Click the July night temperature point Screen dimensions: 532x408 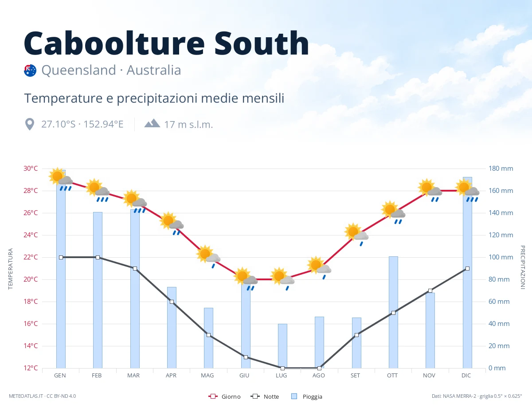click(282, 368)
